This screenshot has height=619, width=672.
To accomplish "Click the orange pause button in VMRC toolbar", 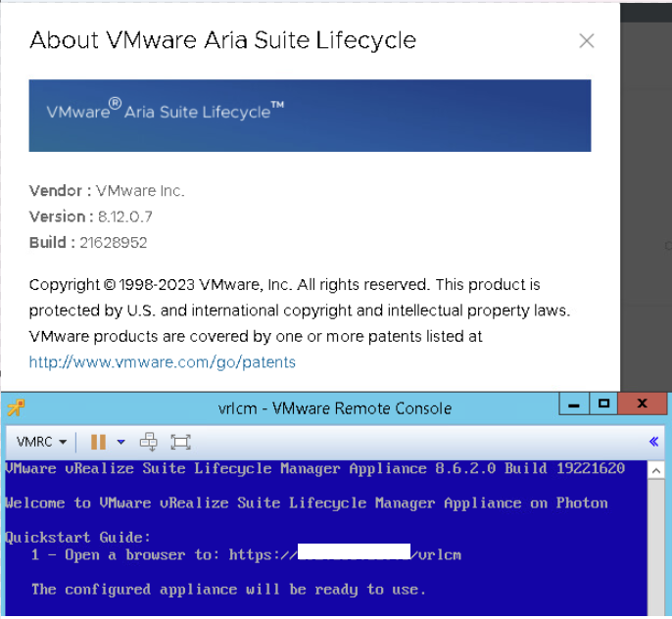I will coord(98,442).
